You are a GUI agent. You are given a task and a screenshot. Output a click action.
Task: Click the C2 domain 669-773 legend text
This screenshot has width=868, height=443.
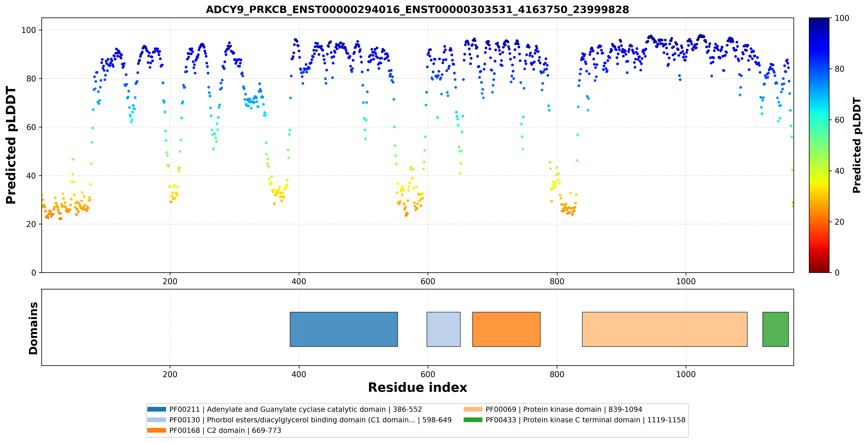click(x=225, y=430)
